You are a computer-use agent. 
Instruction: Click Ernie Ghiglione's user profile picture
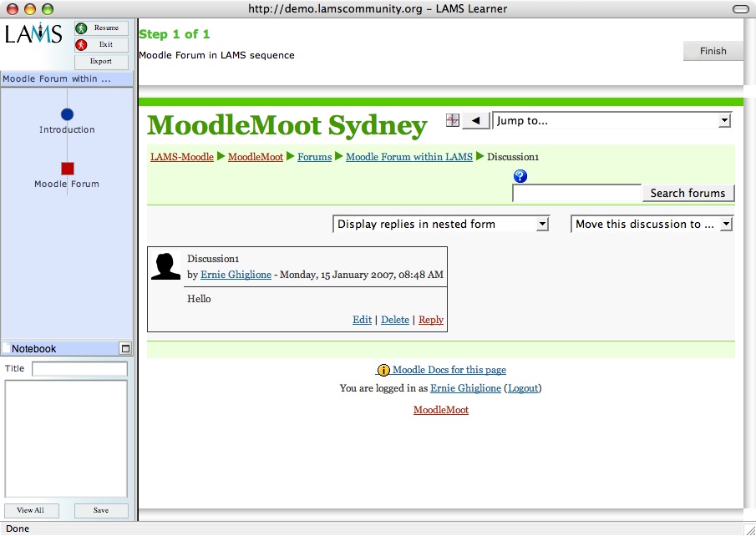pyautogui.click(x=166, y=265)
